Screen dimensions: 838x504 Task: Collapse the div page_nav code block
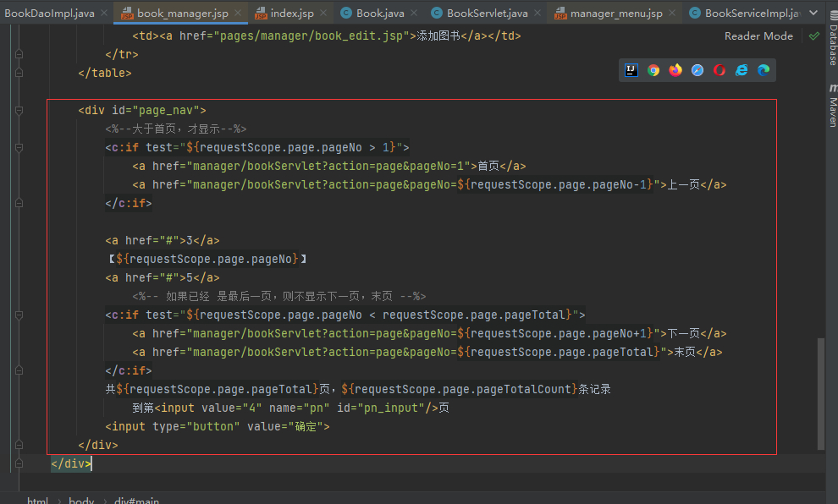click(19, 110)
